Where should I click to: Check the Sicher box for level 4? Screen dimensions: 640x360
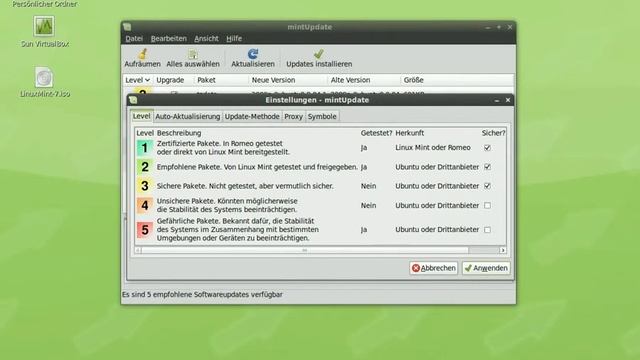tap(487, 205)
